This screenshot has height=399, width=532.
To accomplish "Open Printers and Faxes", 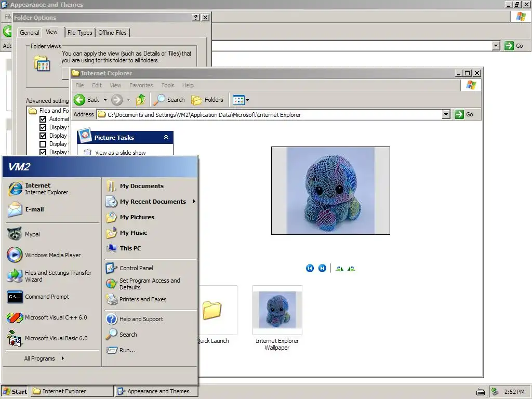I will pos(137,299).
